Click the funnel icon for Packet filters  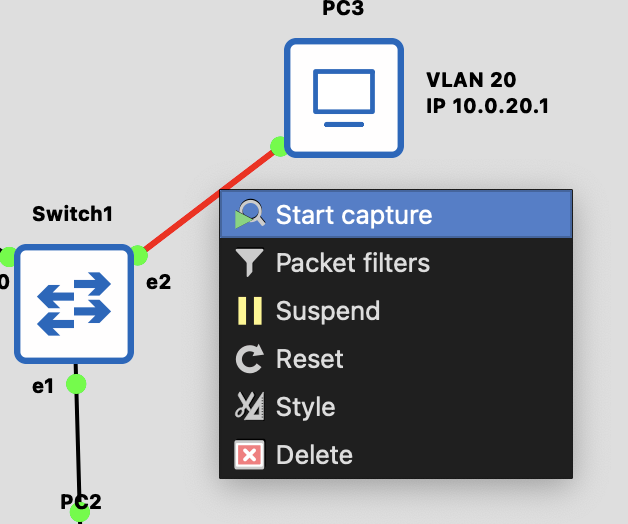[x=249, y=263]
